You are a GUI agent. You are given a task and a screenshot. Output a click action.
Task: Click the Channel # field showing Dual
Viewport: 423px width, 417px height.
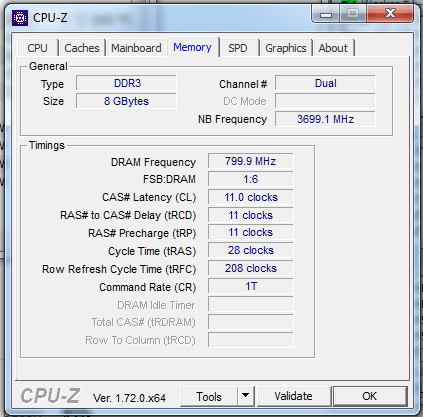pos(325,83)
